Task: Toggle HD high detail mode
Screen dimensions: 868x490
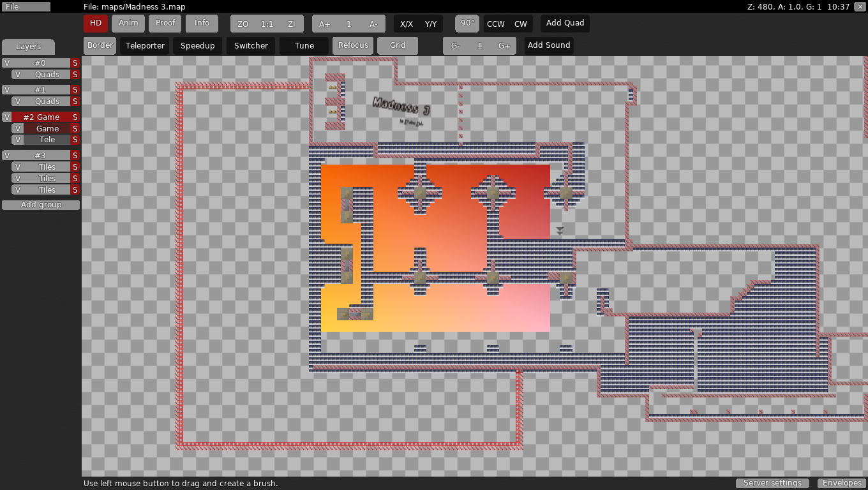Action: click(x=96, y=24)
